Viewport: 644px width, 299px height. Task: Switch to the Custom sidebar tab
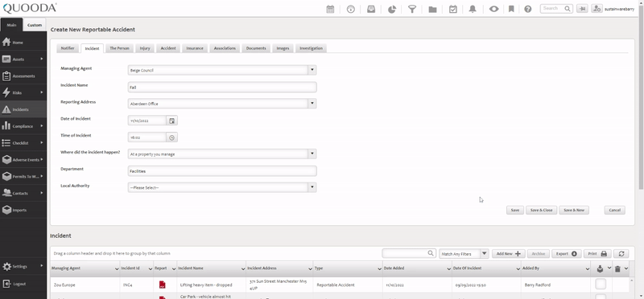(35, 25)
